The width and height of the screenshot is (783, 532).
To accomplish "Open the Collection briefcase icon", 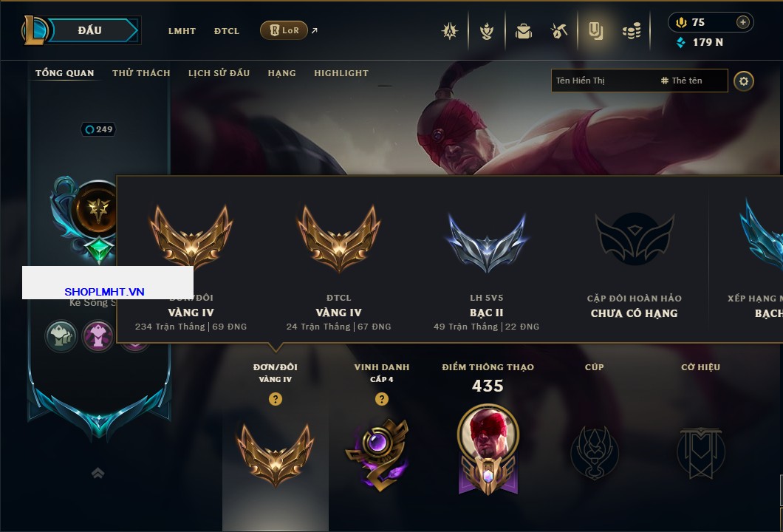I will click(x=523, y=31).
